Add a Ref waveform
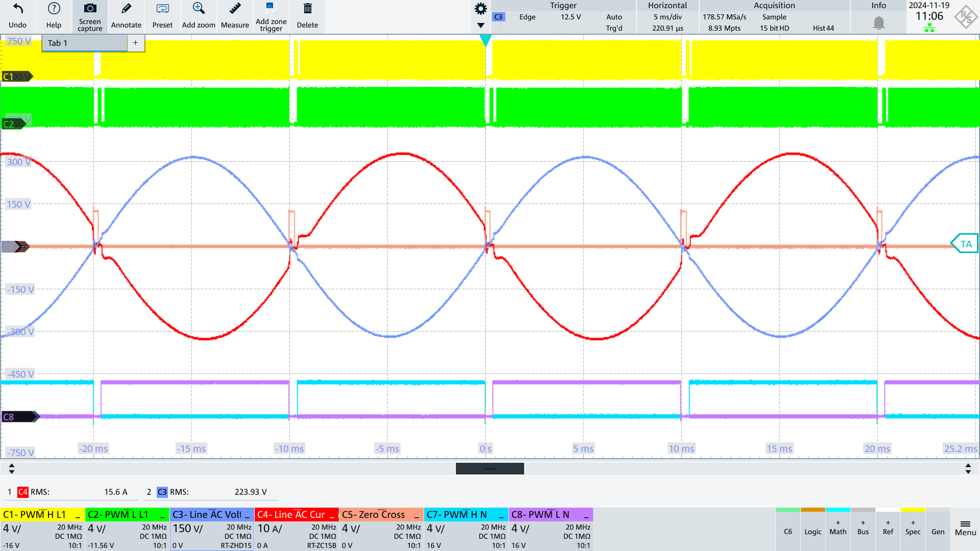The height and width of the screenshot is (551, 980). click(888, 530)
